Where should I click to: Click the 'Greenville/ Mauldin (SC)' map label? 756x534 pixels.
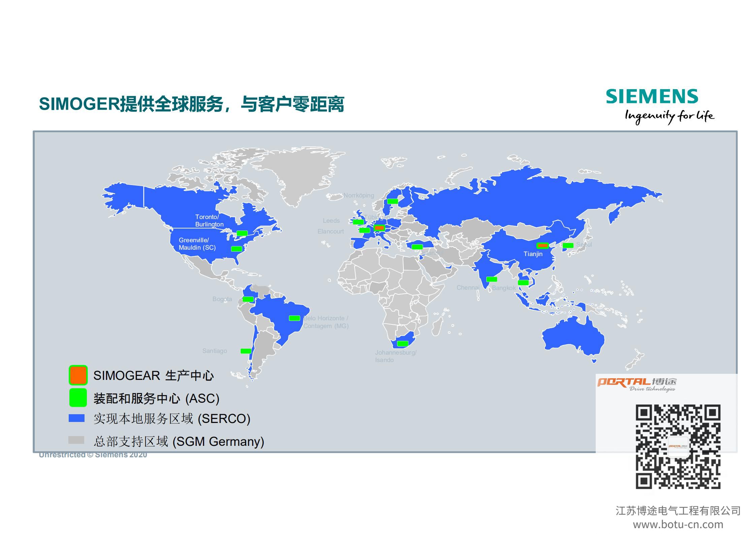point(197,244)
